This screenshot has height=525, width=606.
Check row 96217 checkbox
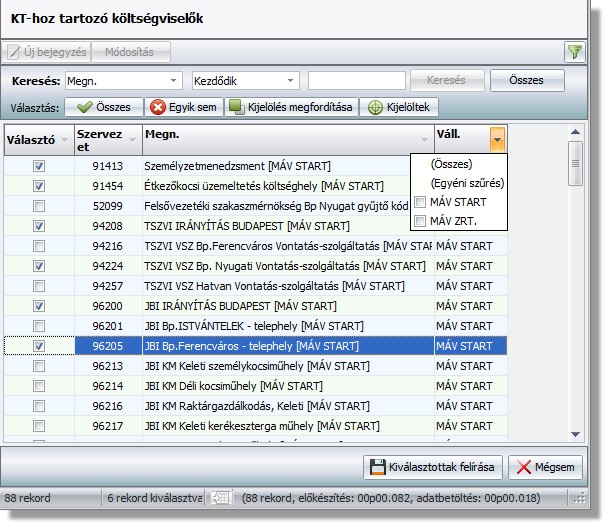coord(39,426)
